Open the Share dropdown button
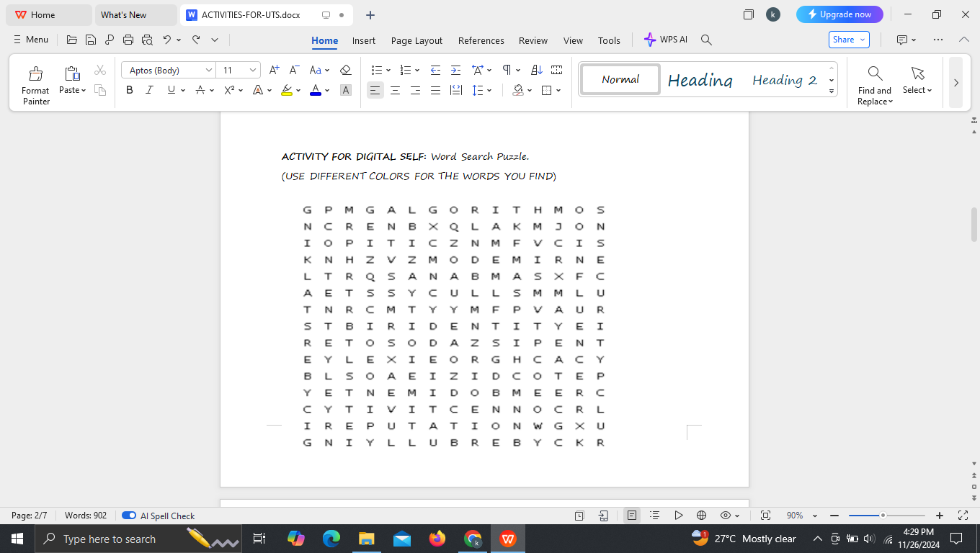 [848, 40]
